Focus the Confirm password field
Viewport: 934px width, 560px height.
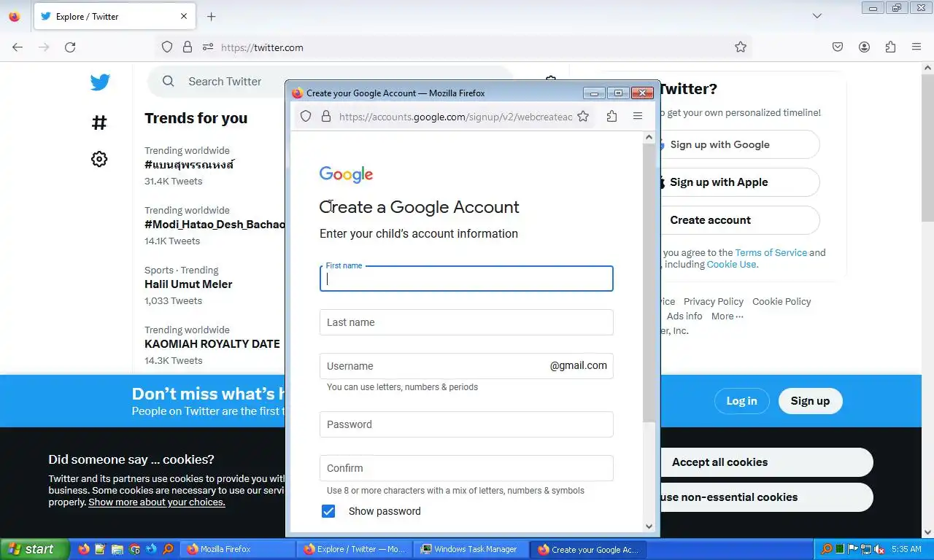point(466,468)
